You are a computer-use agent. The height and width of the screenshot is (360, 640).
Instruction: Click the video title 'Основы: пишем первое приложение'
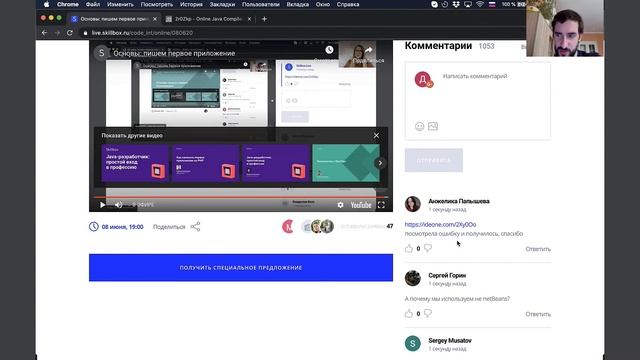pos(174,53)
